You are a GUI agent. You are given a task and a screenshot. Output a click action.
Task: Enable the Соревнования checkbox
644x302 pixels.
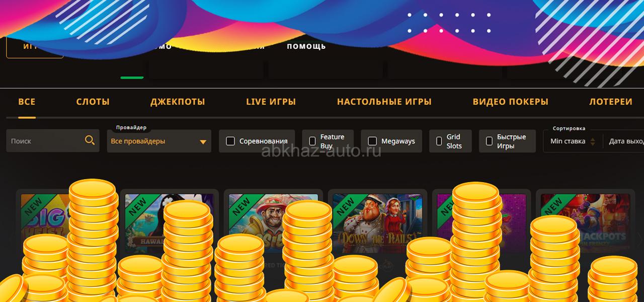[x=230, y=141]
